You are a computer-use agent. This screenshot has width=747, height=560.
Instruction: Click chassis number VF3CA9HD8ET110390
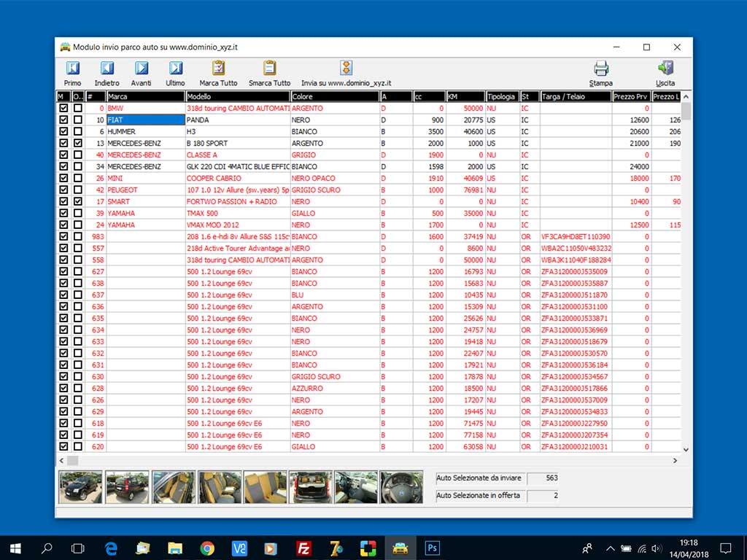point(576,237)
